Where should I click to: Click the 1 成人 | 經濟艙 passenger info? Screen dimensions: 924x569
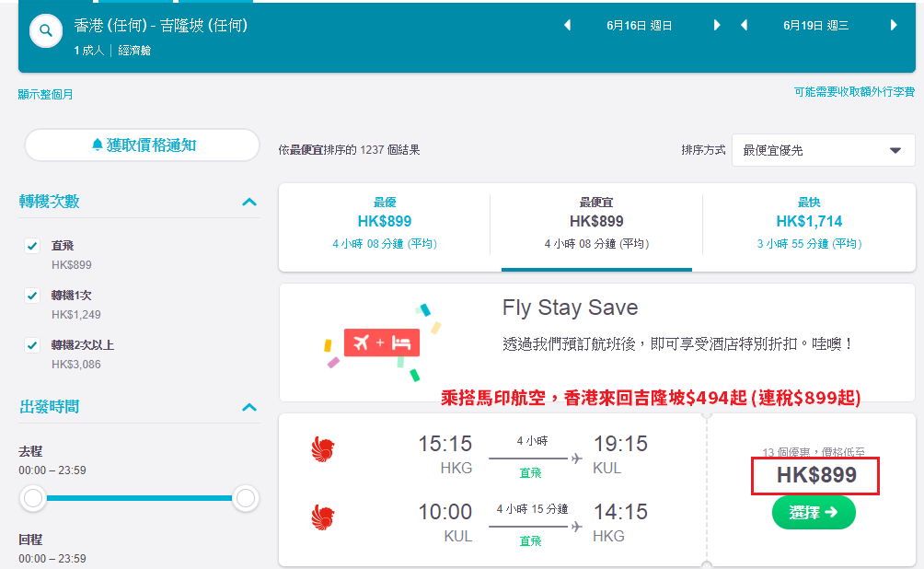click(x=112, y=51)
